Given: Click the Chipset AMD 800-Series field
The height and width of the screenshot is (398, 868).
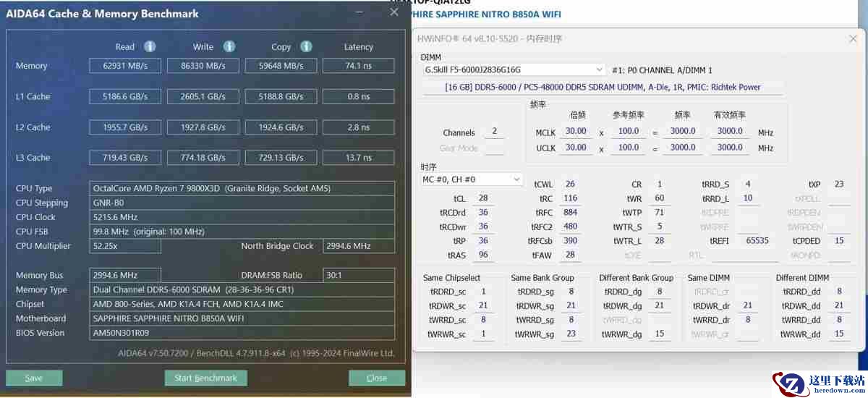Looking at the screenshot, I should click(x=243, y=304).
